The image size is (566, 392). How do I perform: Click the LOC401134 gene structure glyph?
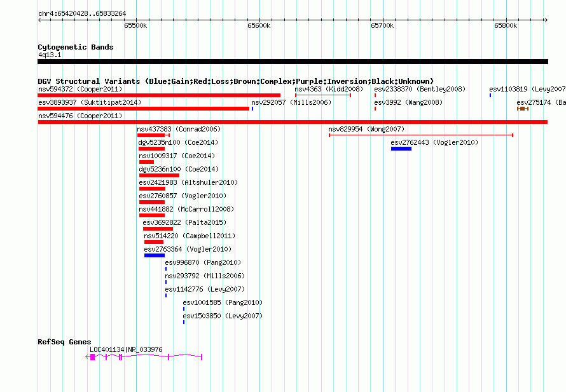144,356
